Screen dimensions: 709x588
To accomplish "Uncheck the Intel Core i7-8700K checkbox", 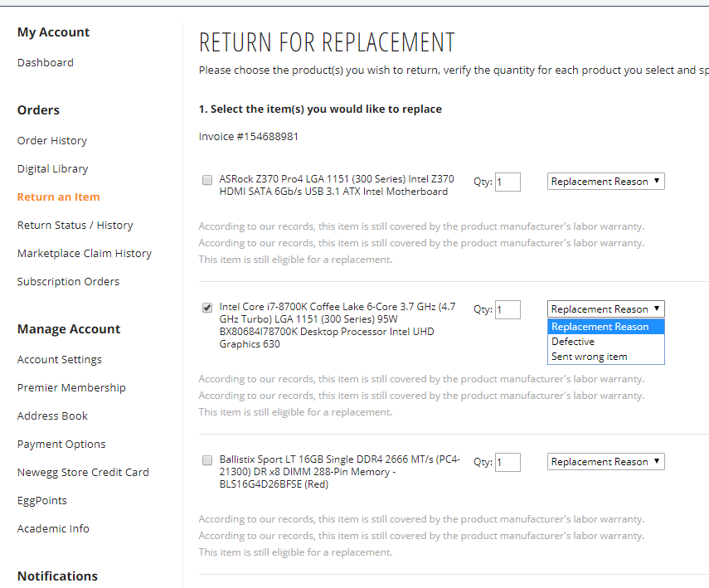I will pyautogui.click(x=207, y=308).
